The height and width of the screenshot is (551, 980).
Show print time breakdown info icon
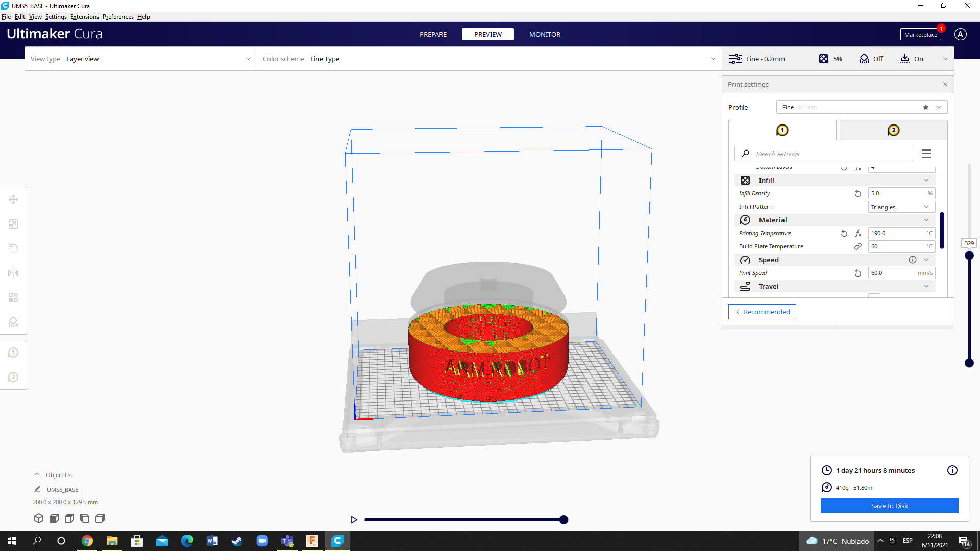tap(952, 470)
